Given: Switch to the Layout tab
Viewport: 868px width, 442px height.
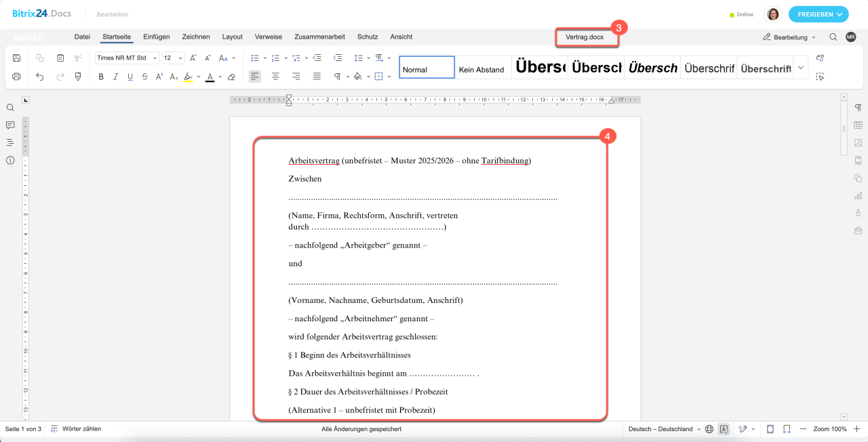Looking at the screenshot, I should tap(232, 37).
